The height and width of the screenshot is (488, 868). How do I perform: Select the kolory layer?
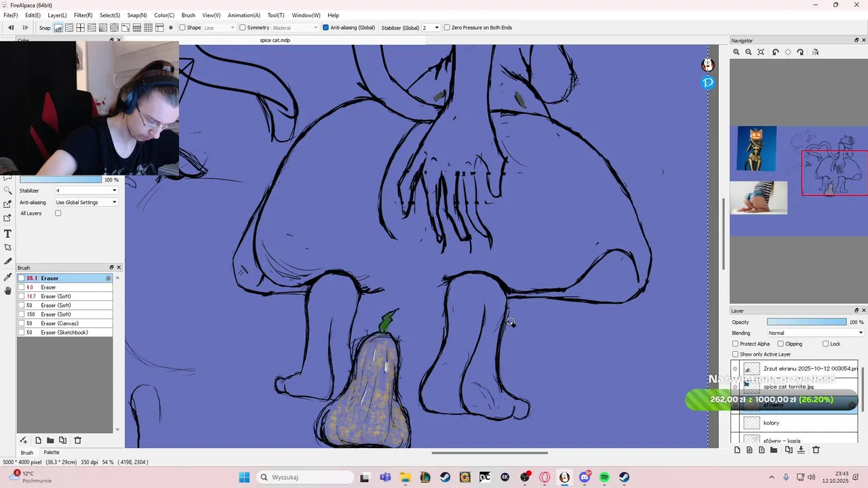point(794,423)
